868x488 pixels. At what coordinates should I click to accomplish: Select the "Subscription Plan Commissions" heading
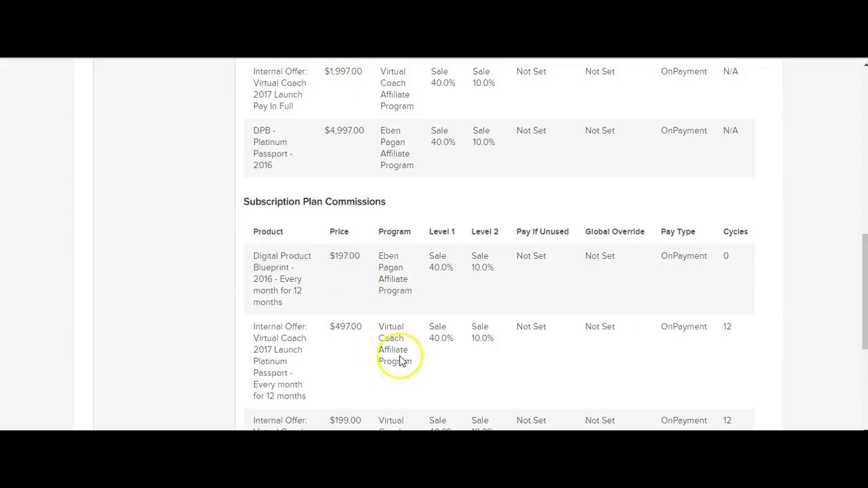pyautogui.click(x=314, y=201)
